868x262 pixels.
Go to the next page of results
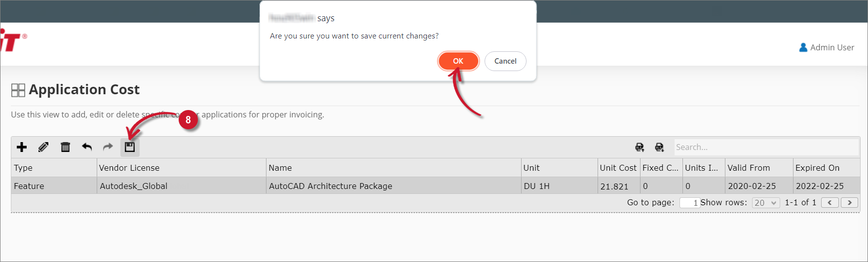click(x=849, y=203)
